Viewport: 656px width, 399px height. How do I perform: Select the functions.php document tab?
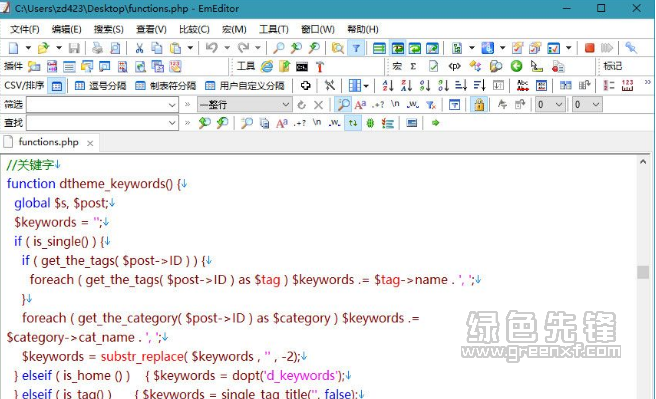(x=49, y=142)
